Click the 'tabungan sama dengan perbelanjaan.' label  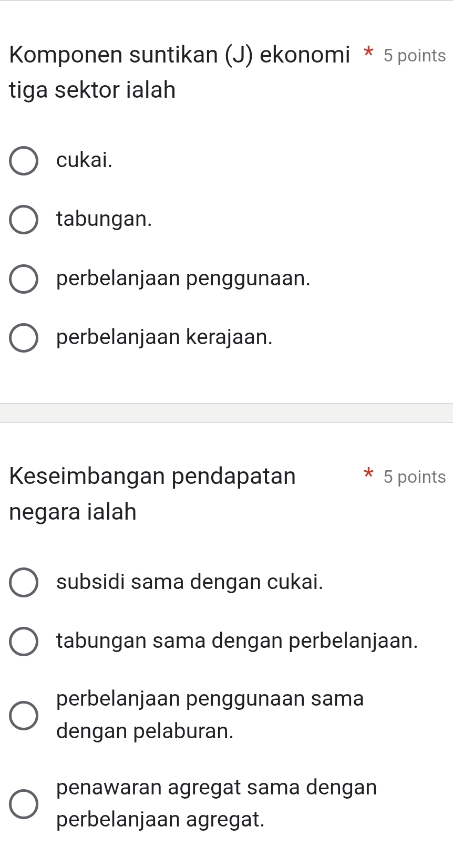tap(237, 640)
